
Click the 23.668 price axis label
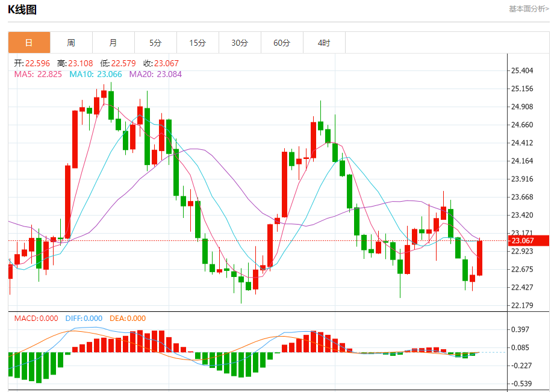click(522, 197)
